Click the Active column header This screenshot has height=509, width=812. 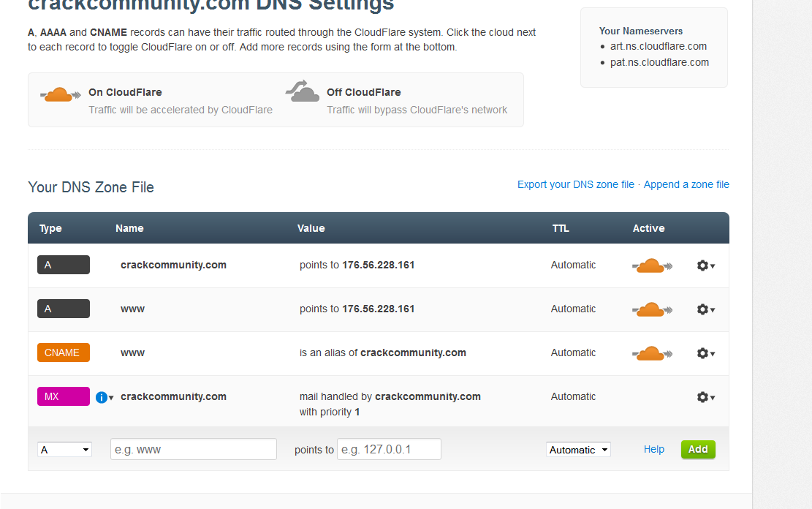pos(649,228)
